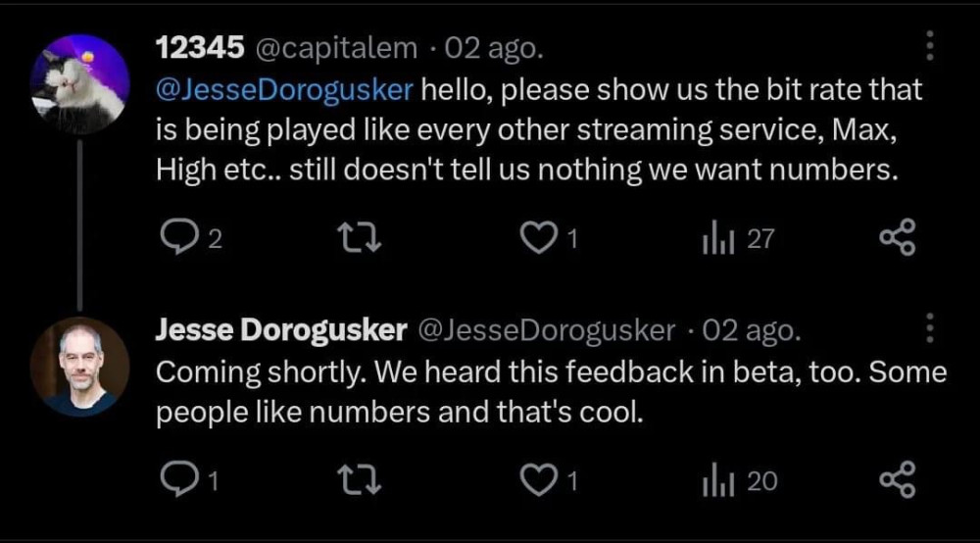Open Jesse Dorogusker's bold display name

click(x=281, y=331)
